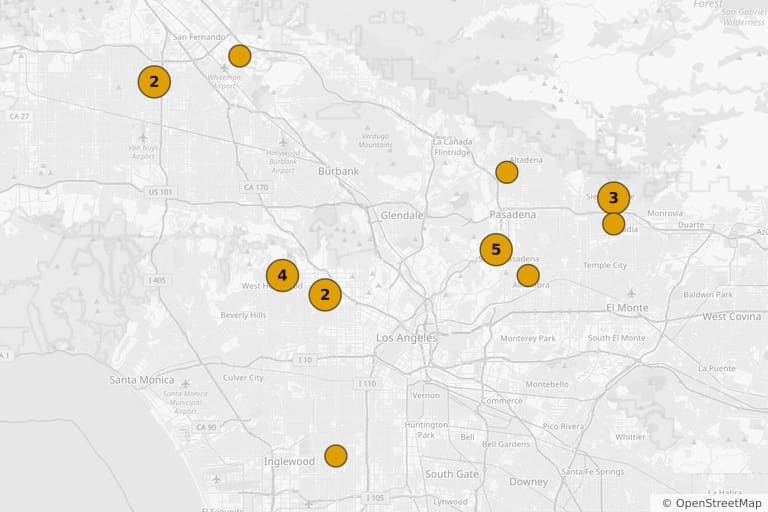The height and width of the screenshot is (512, 768).
Task: Click the 'Burbank' city label
Action: pyautogui.click(x=338, y=171)
